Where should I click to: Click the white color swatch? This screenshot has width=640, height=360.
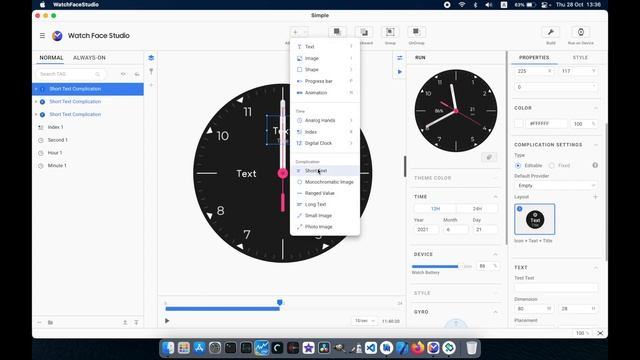pyautogui.click(x=519, y=124)
